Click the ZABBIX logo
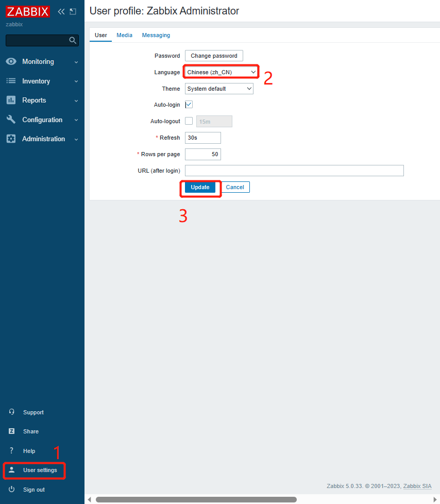This screenshot has height=504, width=440. (x=28, y=11)
